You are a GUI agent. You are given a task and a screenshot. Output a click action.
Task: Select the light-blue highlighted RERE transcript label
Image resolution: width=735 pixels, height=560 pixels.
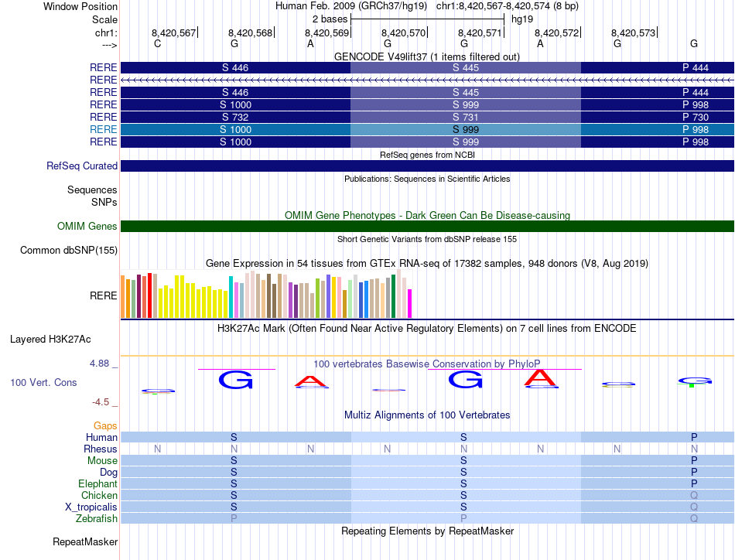click(x=104, y=129)
